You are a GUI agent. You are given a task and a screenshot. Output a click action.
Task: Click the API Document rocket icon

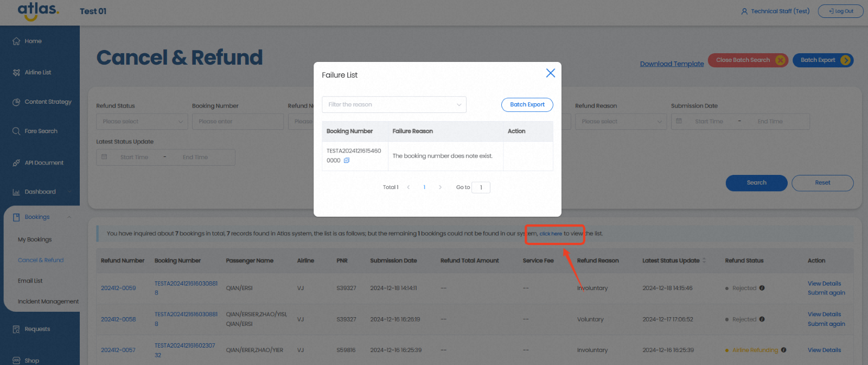[16, 162]
